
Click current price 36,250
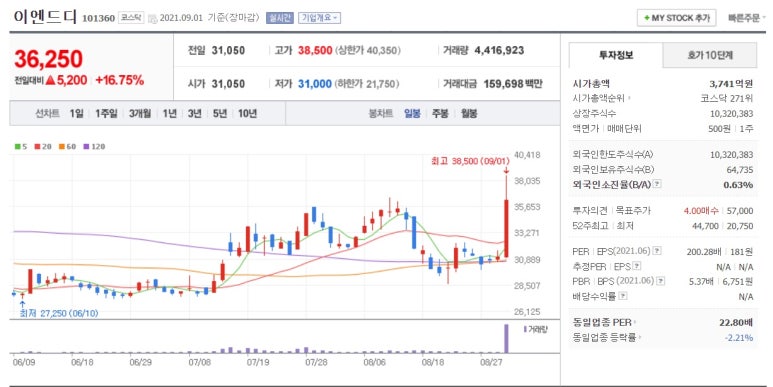48,59
